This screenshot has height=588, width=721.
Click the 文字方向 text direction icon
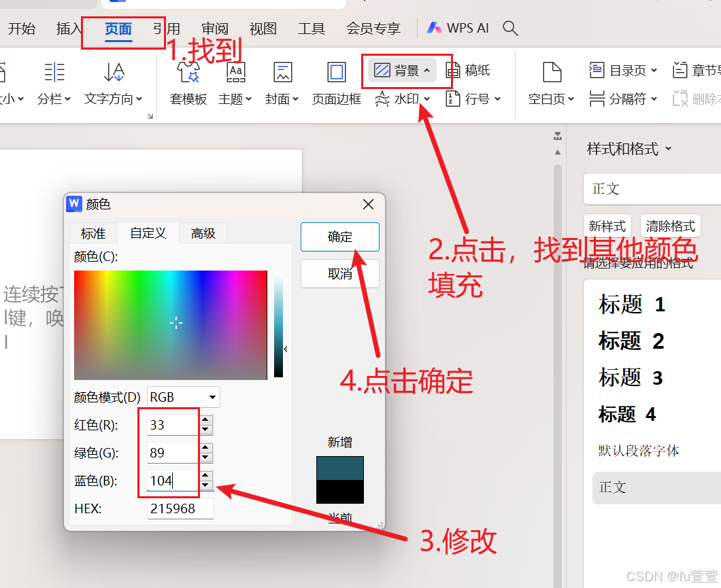tap(114, 72)
